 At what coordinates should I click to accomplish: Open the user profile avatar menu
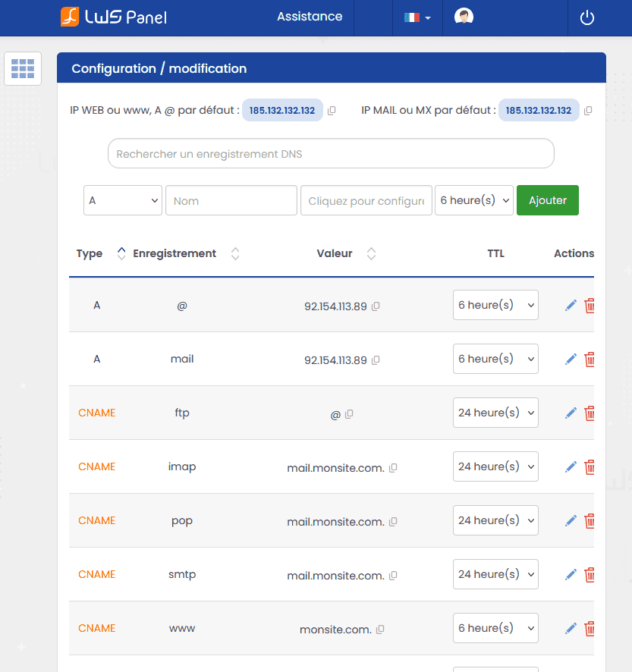click(x=464, y=17)
